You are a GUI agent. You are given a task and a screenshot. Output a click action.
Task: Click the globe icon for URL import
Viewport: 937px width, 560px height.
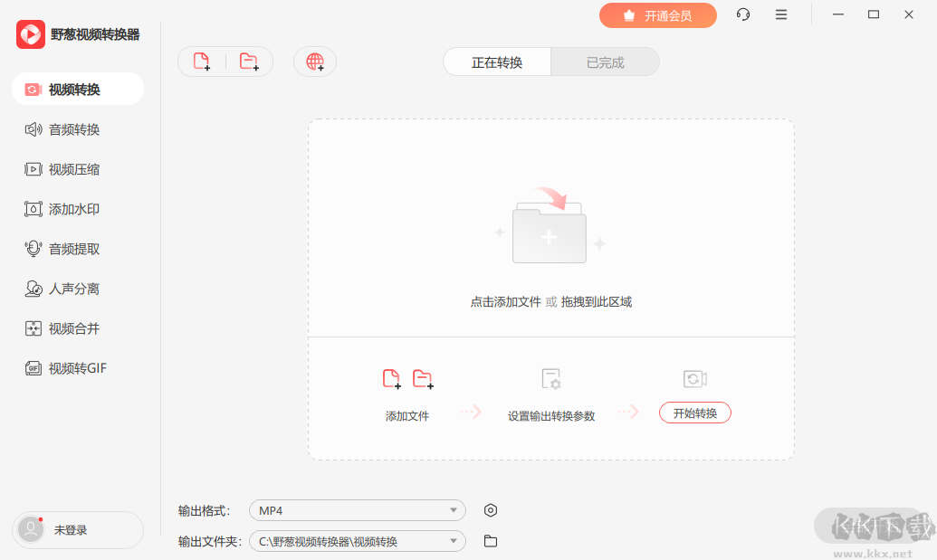[x=314, y=62]
